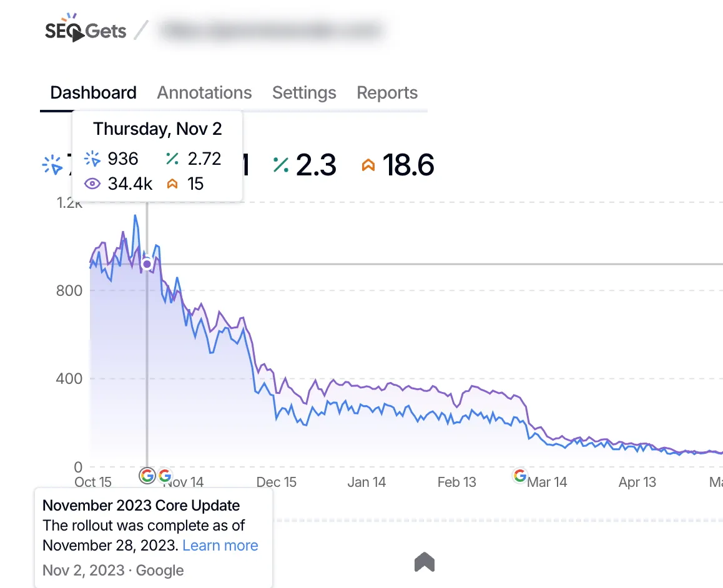Image resolution: width=723 pixels, height=588 pixels.
Task: Click the Google update marker near Mar 14
Action: 519,476
